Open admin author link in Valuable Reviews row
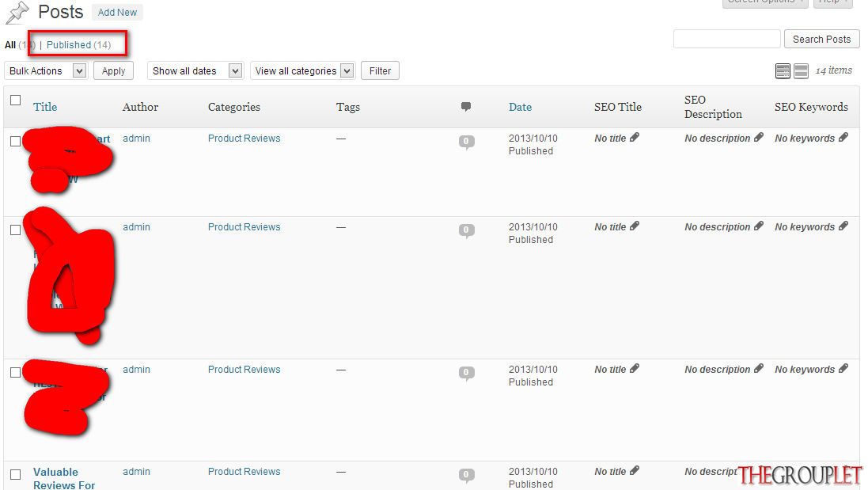 click(136, 472)
